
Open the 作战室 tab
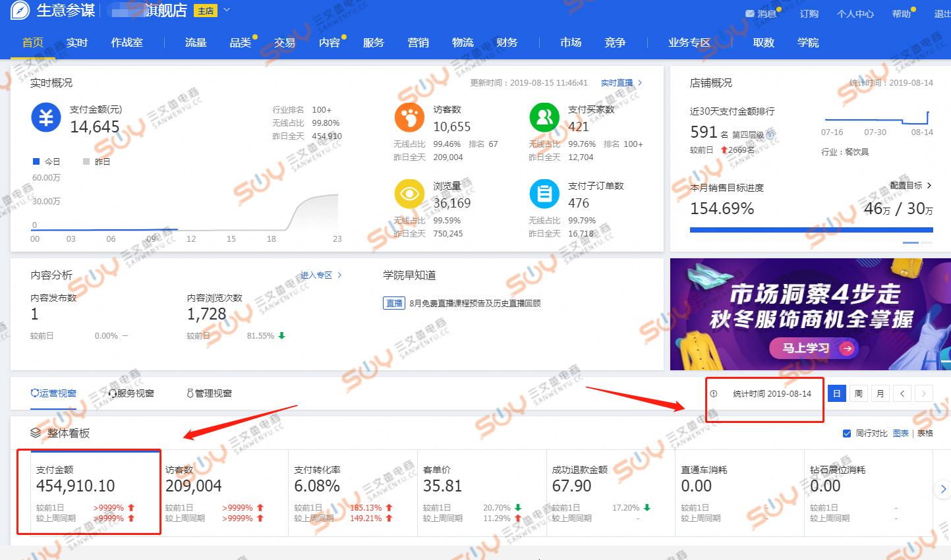pyautogui.click(x=127, y=42)
